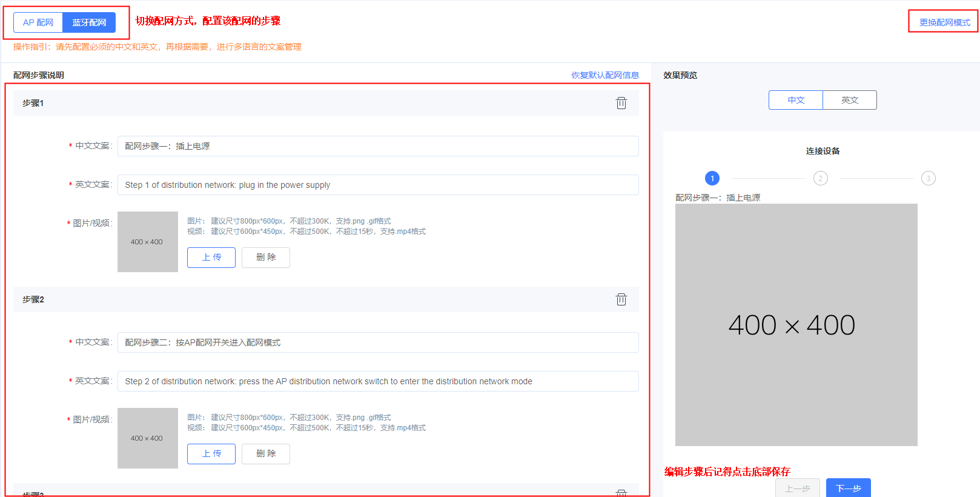Go to preview step 2 indicator

tap(821, 178)
